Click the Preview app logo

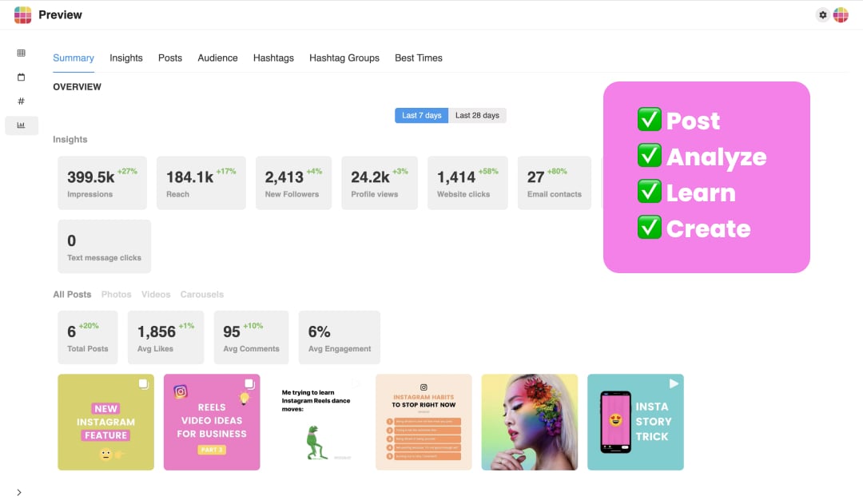point(22,15)
